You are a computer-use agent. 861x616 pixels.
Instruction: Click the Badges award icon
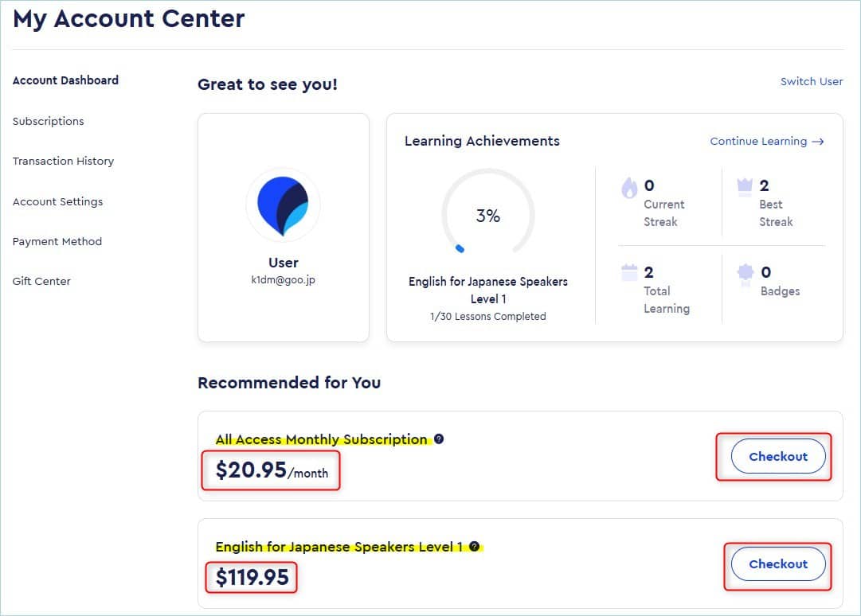click(x=746, y=273)
